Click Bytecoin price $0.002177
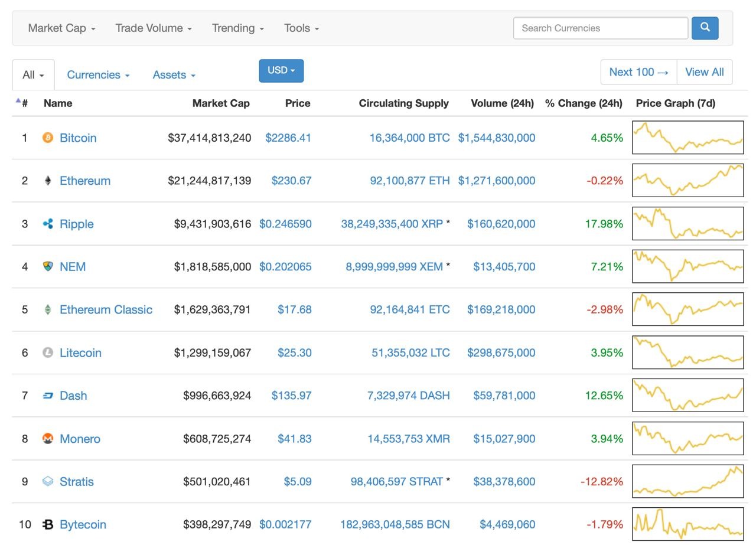 coord(285,524)
